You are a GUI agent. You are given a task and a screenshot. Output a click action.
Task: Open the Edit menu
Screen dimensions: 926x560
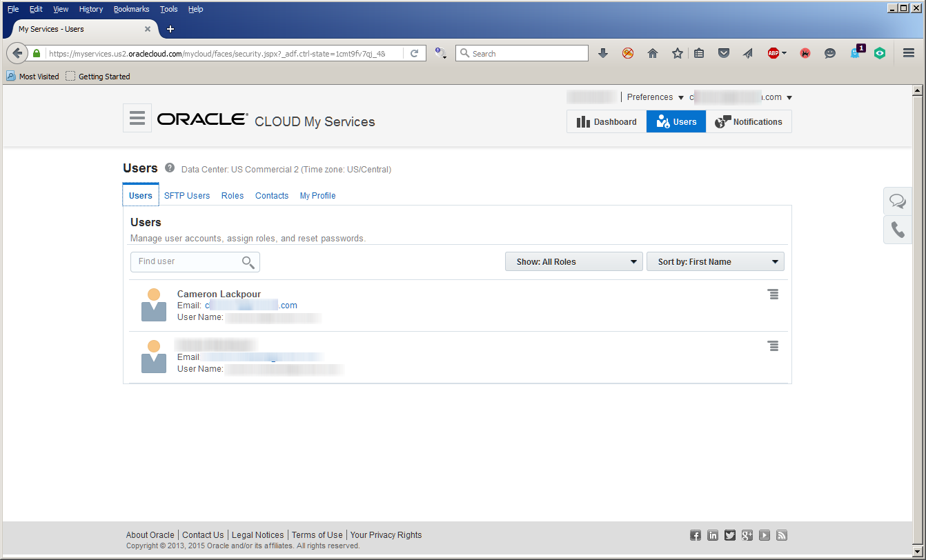[36, 9]
